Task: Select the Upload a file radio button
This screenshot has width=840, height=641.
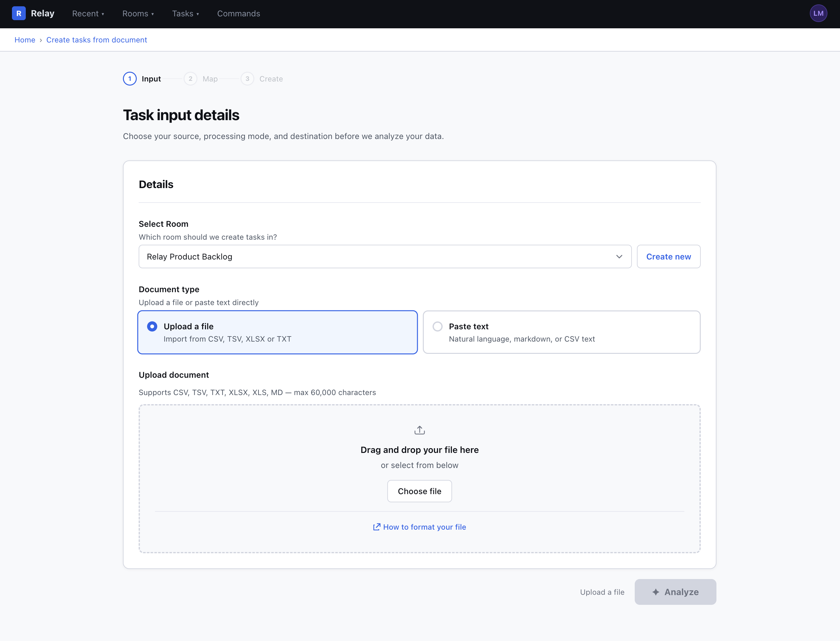Action: pyautogui.click(x=152, y=326)
